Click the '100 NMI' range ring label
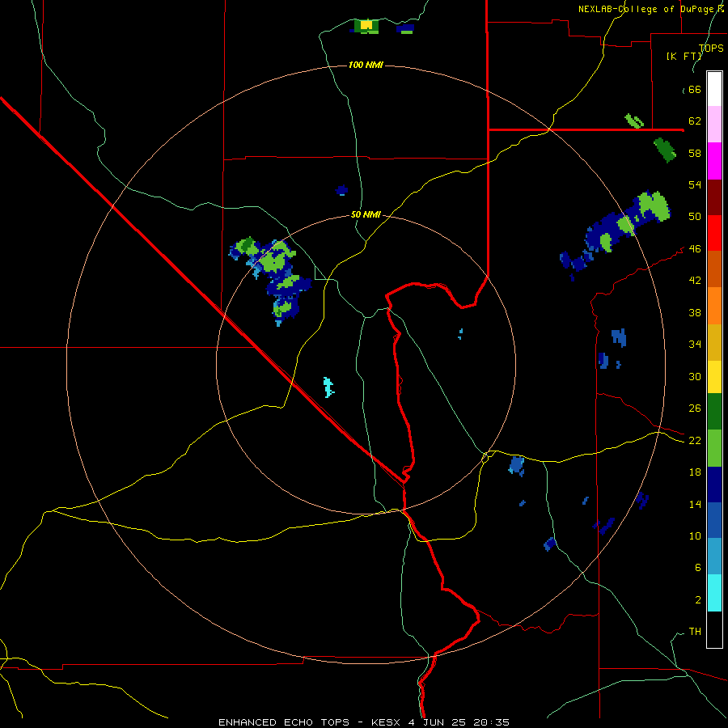This screenshot has width=728, height=728. (x=366, y=65)
